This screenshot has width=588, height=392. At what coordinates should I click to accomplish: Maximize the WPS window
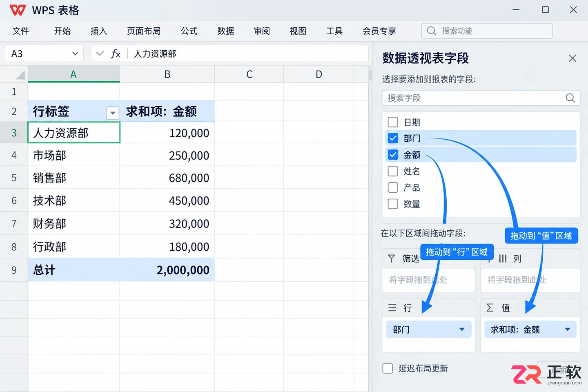545,10
